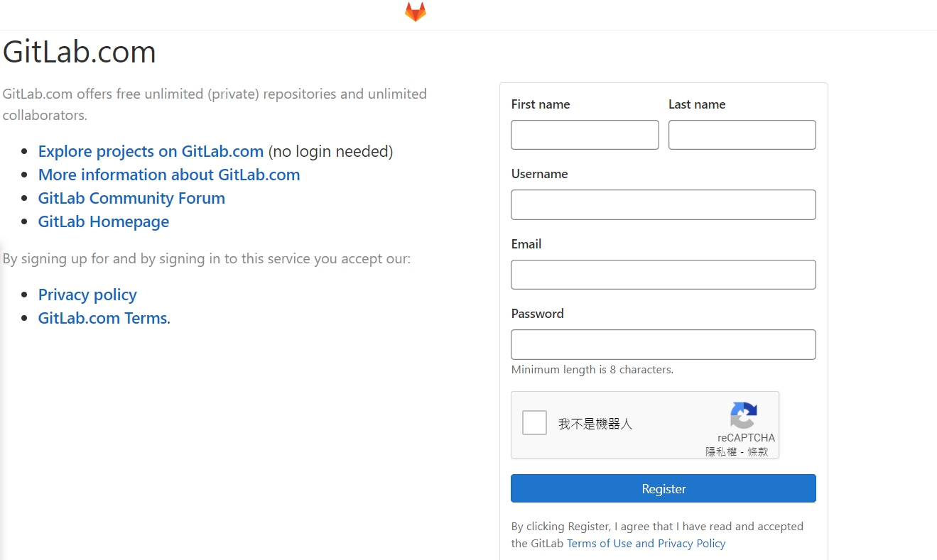Open Terms of Use and Privacy Policy link
Image resolution: width=937 pixels, height=560 pixels.
[x=646, y=543]
